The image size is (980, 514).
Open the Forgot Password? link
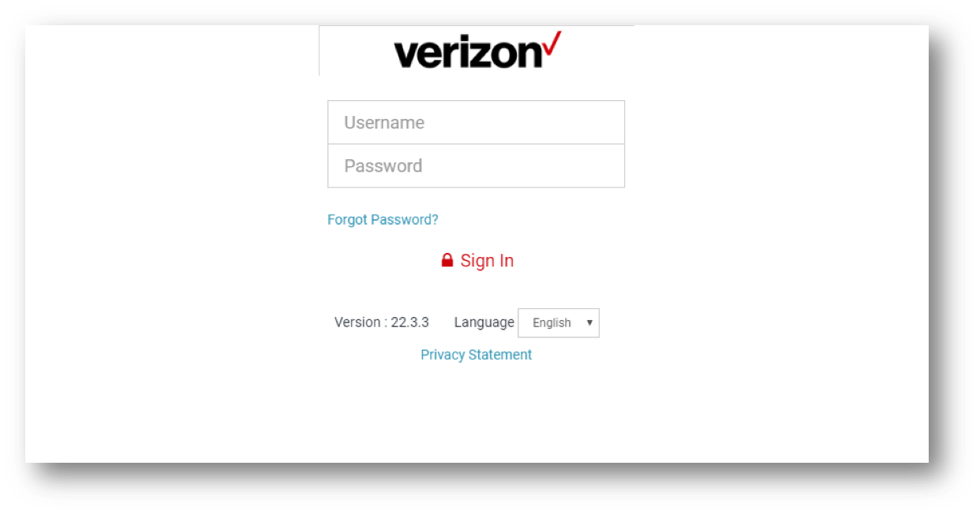pyautogui.click(x=383, y=219)
